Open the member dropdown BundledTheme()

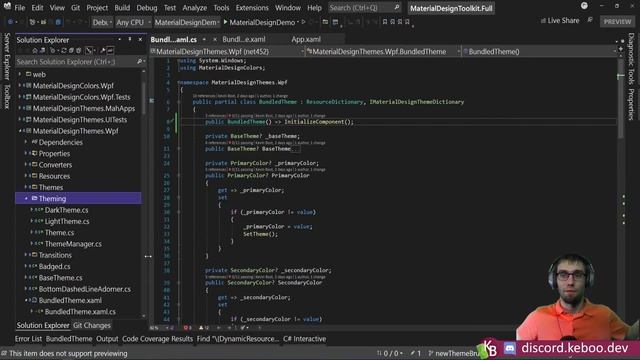pos(539,51)
